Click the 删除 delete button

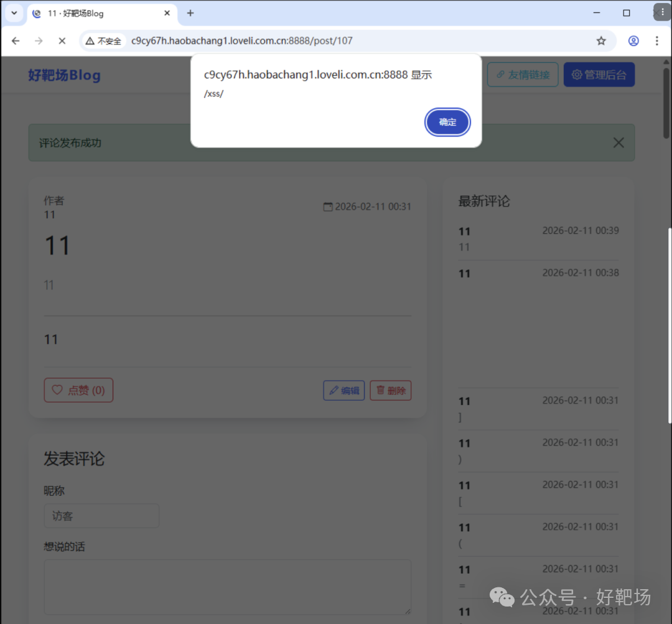(390, 391)
